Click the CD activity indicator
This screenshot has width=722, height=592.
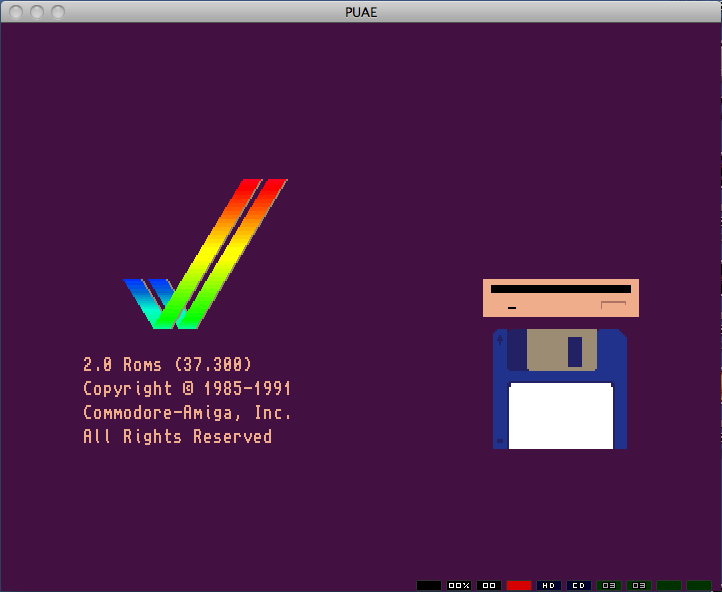[579, 586]
